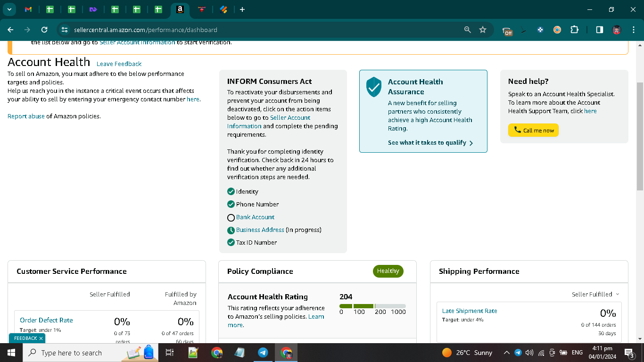
Task: Open the Chrome side panel
Action: pos(599,30)
